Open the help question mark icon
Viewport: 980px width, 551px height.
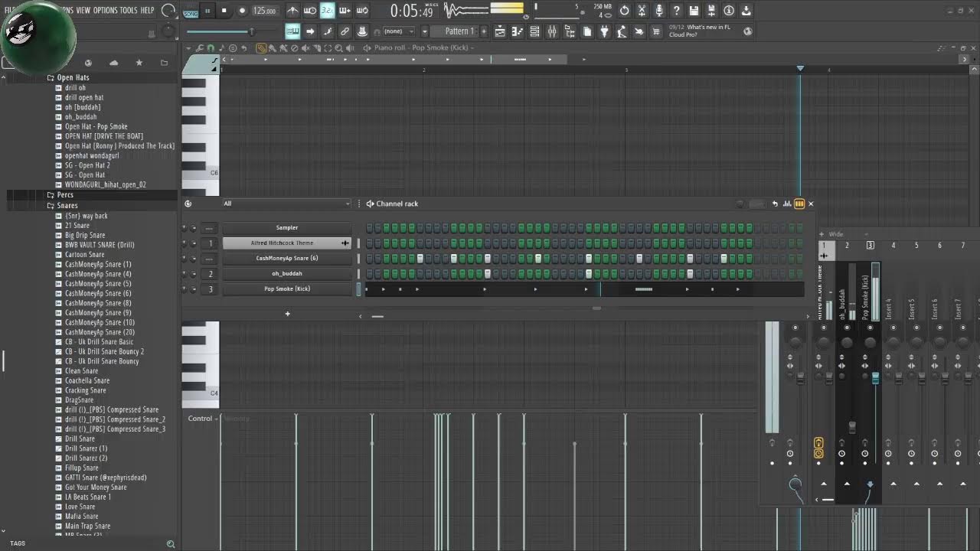(x=676, y=11)
